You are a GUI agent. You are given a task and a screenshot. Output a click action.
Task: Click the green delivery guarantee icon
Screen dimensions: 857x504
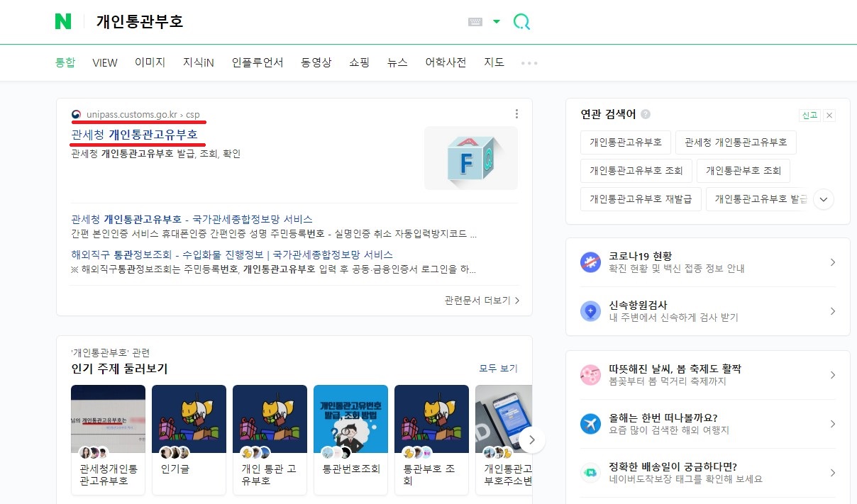[x=591, y=473]
